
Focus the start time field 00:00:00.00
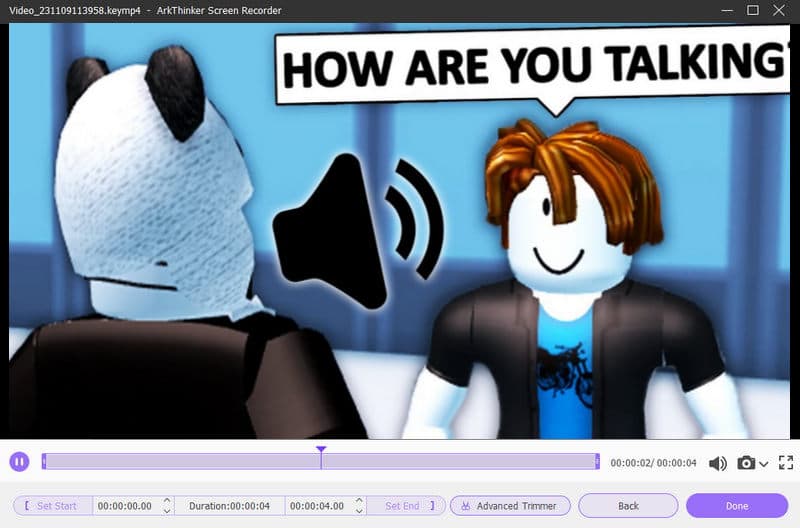124,506
